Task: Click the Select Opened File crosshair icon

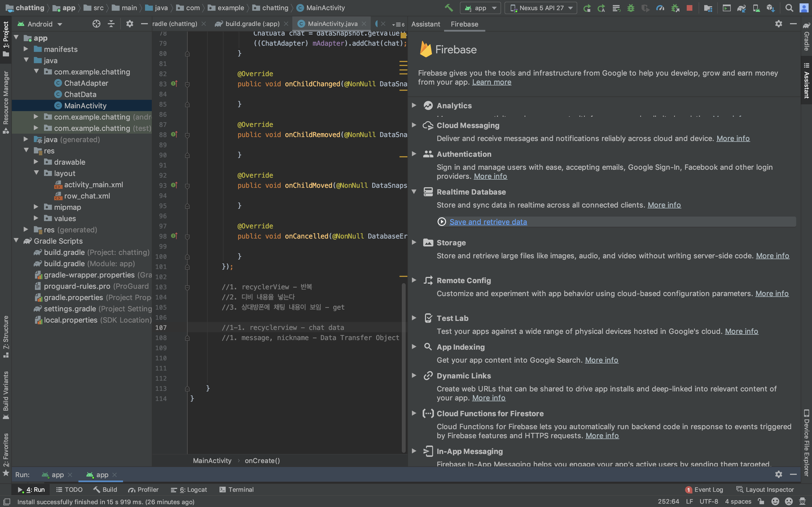Action: click(x=96, y=24)
